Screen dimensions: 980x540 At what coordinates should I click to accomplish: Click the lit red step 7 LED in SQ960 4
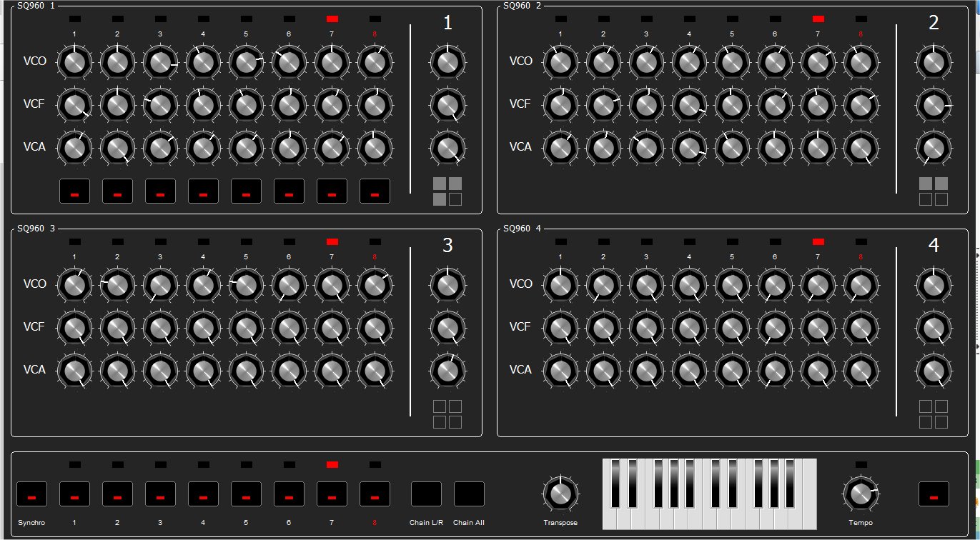click(818, 241)
